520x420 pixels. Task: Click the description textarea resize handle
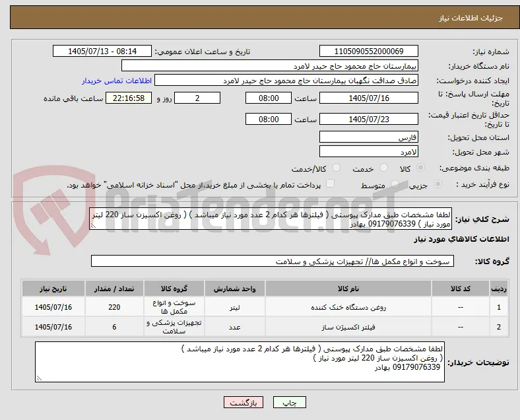pos(94,226)
